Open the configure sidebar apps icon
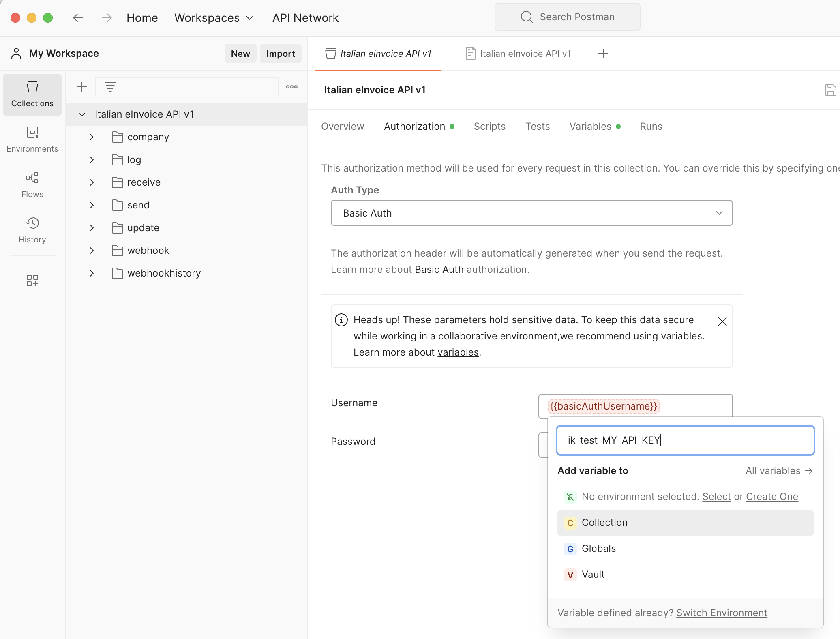Image resolution: width=840 pixels, height=639 pixels. pos(32,281)
